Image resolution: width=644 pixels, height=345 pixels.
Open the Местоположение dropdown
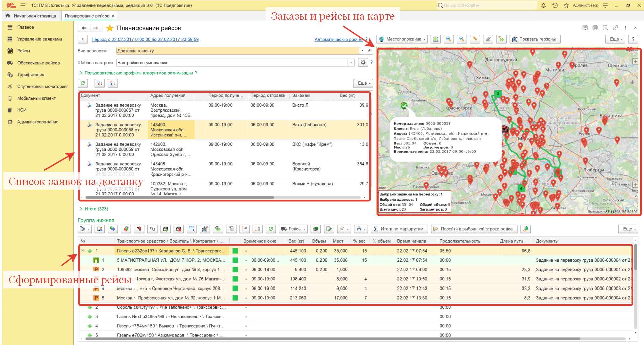(x=402, y=39)
